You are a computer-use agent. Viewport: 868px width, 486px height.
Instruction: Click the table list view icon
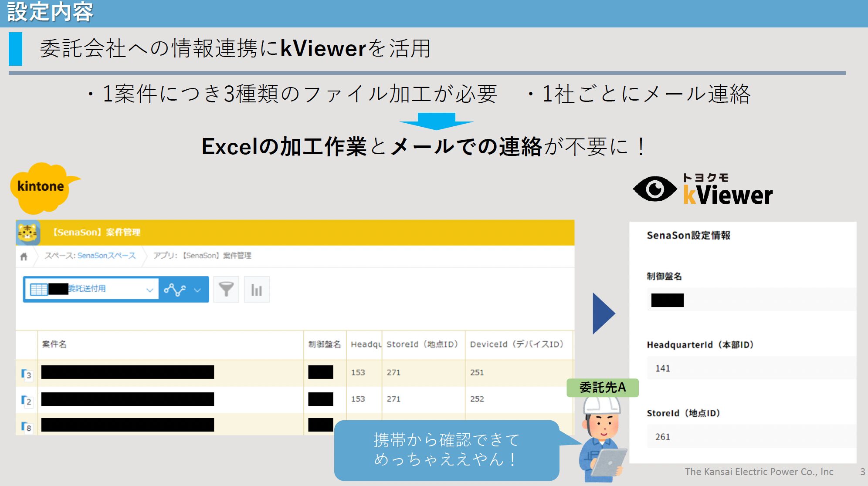pos(39,289)
